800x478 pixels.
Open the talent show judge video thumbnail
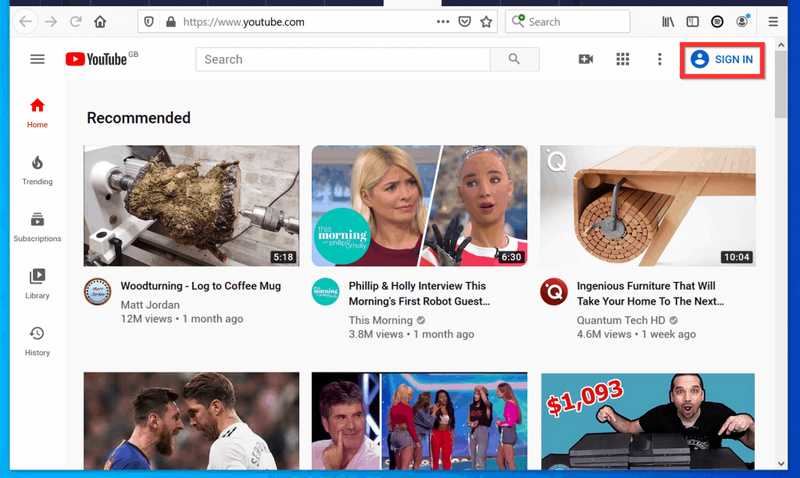(419, 421)
